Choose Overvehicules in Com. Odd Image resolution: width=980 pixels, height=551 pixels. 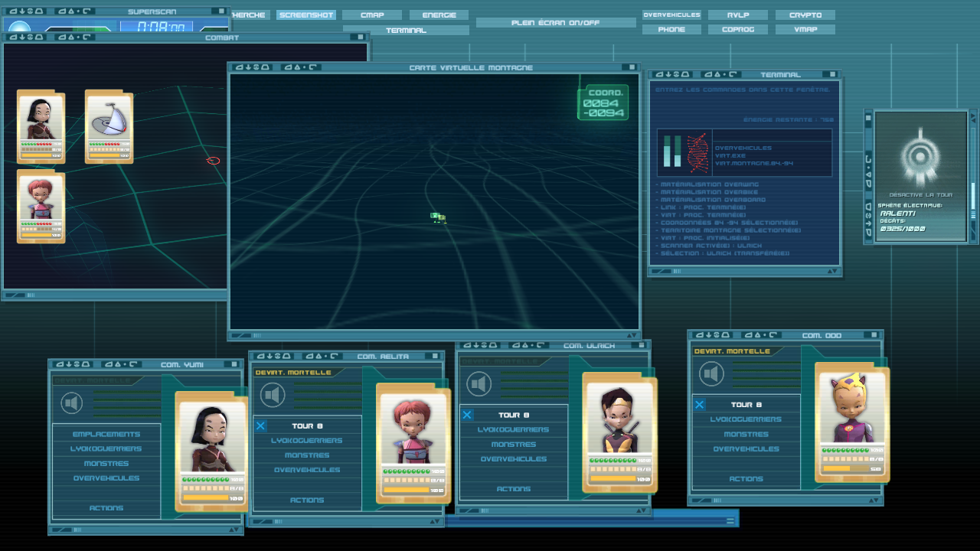(746, 448)
